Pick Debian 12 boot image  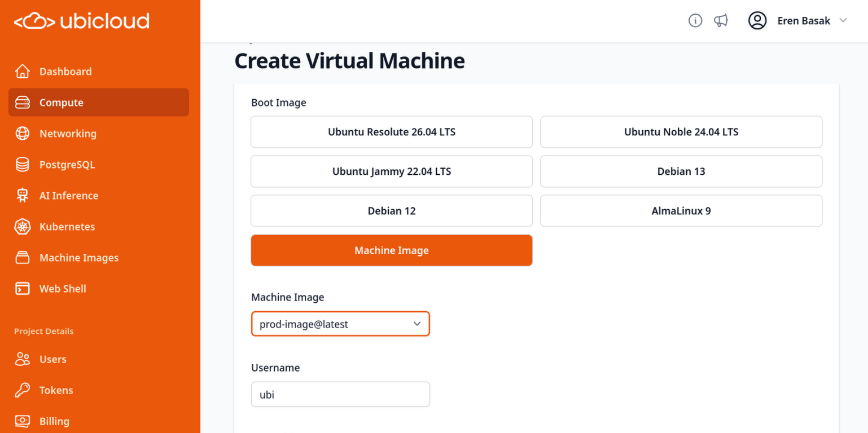point(392,211)
